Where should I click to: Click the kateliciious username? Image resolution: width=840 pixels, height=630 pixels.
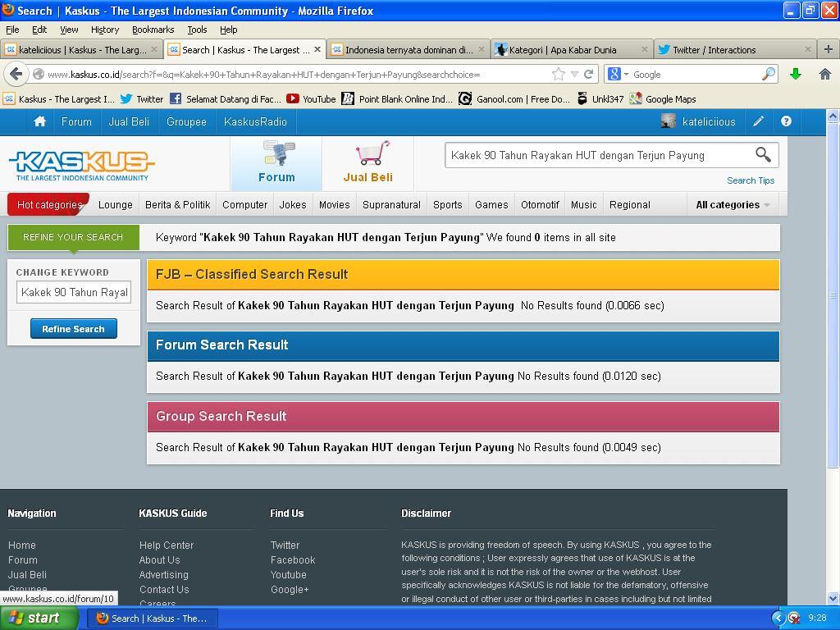(709, 121)
